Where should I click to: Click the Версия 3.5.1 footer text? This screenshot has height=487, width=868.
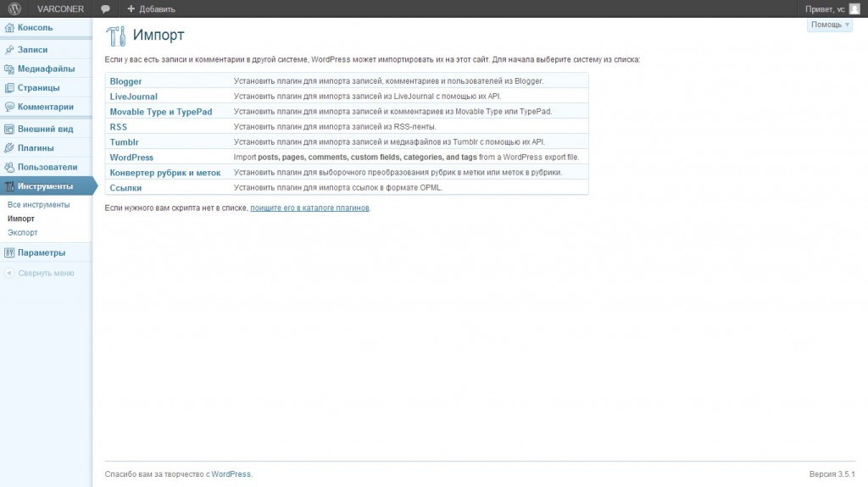832,474
